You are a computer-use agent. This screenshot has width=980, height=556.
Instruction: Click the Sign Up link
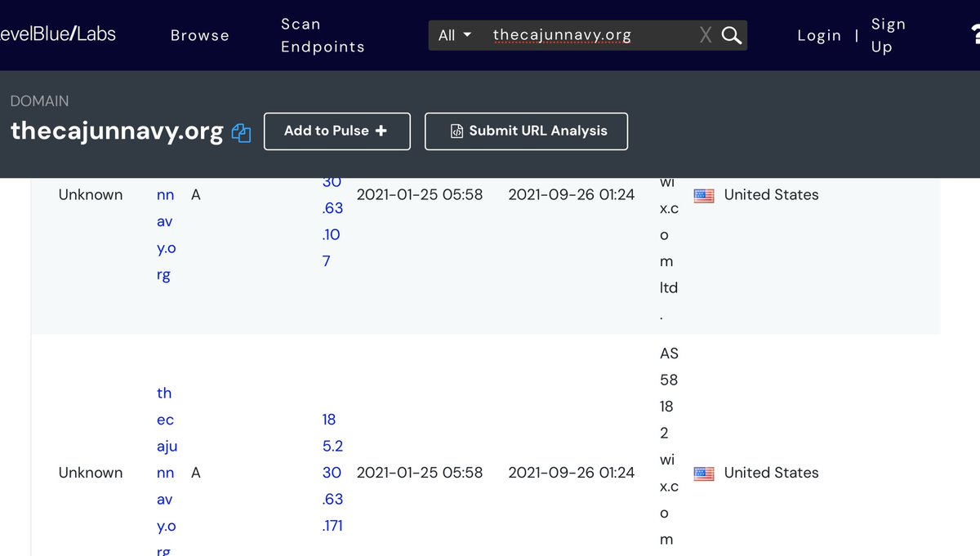pos(886,35)
